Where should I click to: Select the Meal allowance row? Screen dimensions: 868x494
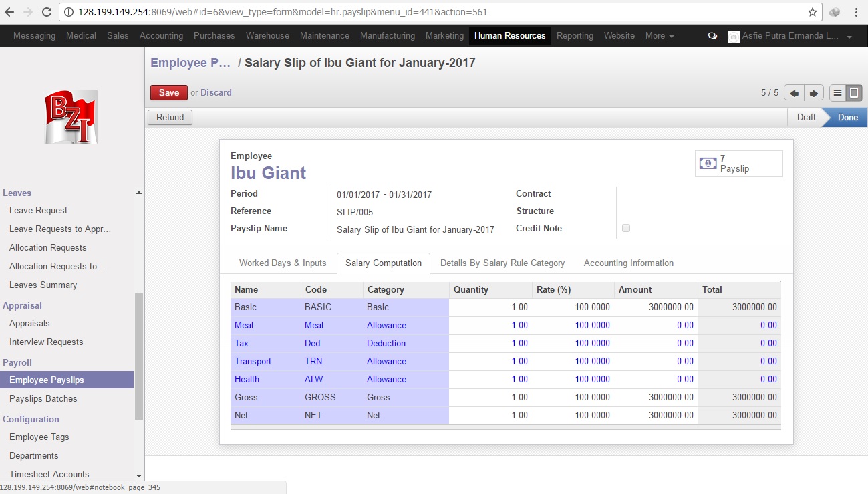pyautogui.click(x=505, y=326)
